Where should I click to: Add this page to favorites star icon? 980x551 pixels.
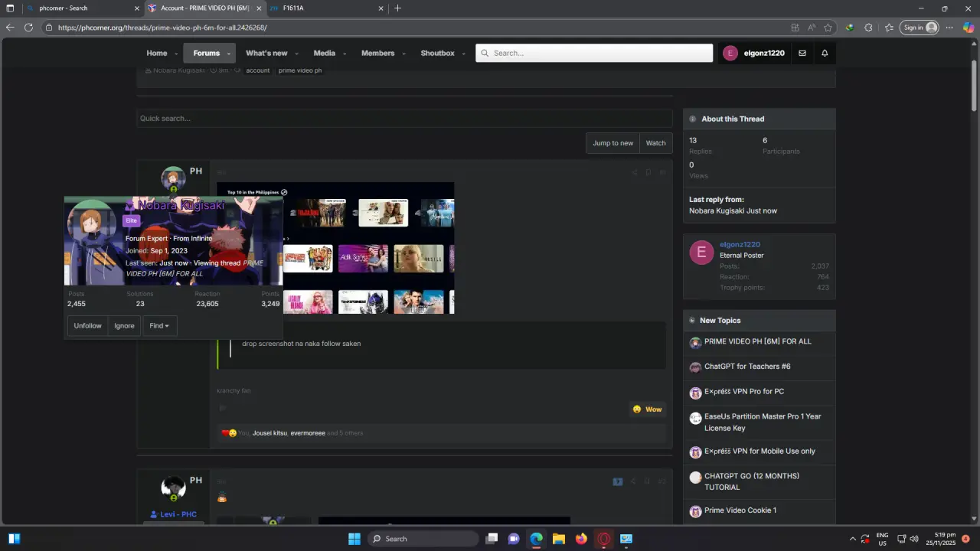pyautogui.click(x=828, y=28)
